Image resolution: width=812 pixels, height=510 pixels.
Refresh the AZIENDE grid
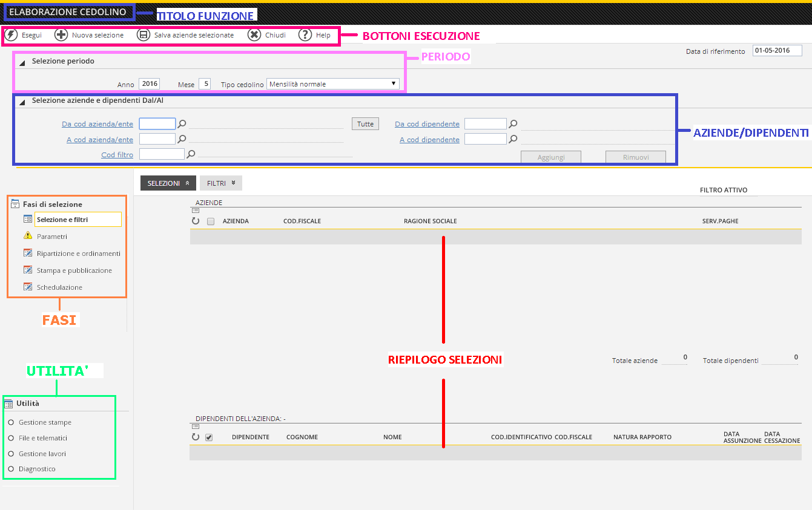[195, 221]
